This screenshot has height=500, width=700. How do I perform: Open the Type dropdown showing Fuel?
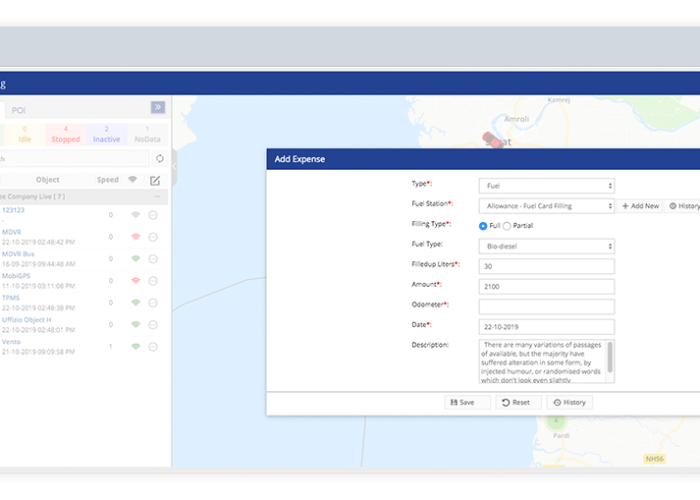[x=546, y=186]
